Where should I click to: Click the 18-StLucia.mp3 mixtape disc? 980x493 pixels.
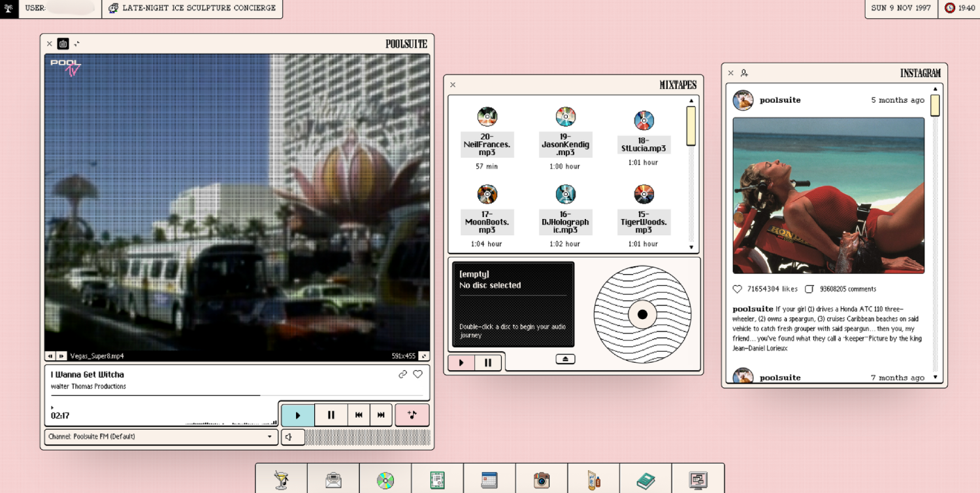644,120
